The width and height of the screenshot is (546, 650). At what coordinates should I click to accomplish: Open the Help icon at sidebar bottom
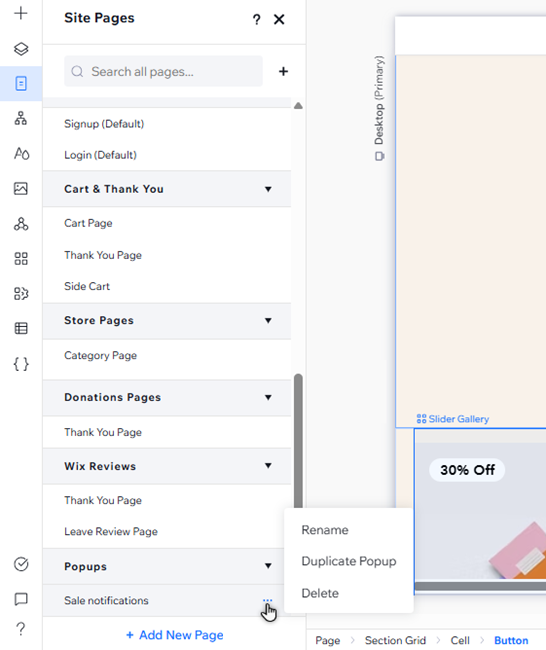[21, 629]
